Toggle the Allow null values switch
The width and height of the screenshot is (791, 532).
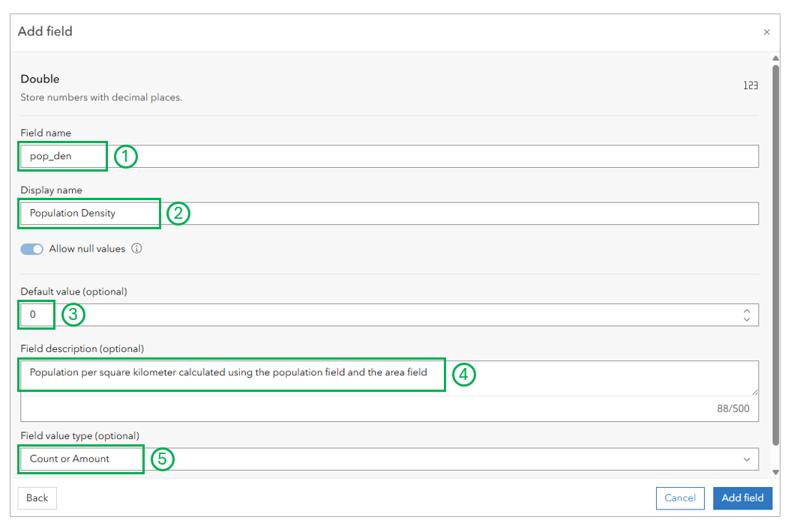point(31,249)
